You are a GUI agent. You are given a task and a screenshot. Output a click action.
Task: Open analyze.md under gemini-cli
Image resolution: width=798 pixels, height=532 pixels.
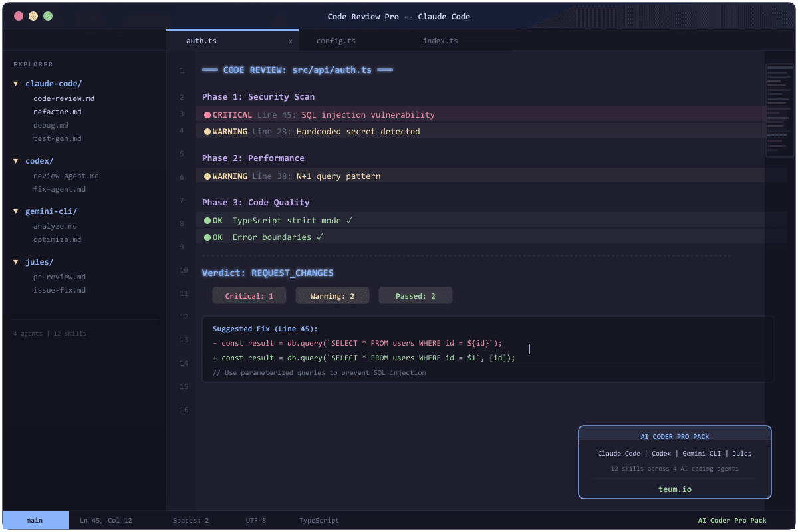(55, 226)
